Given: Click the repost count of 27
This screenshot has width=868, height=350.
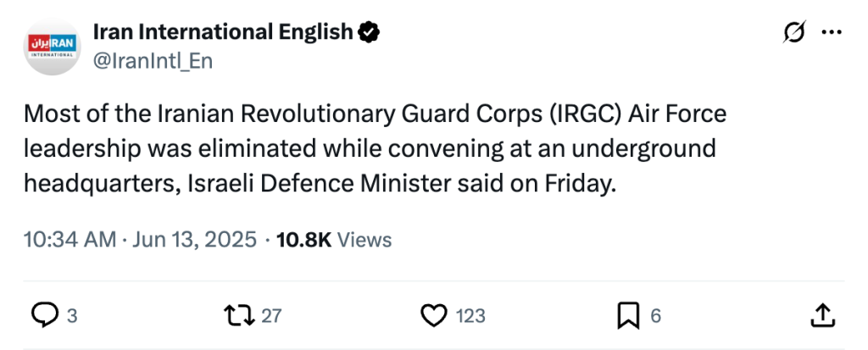Looking at the screenshot, I should tap(270, 317).
